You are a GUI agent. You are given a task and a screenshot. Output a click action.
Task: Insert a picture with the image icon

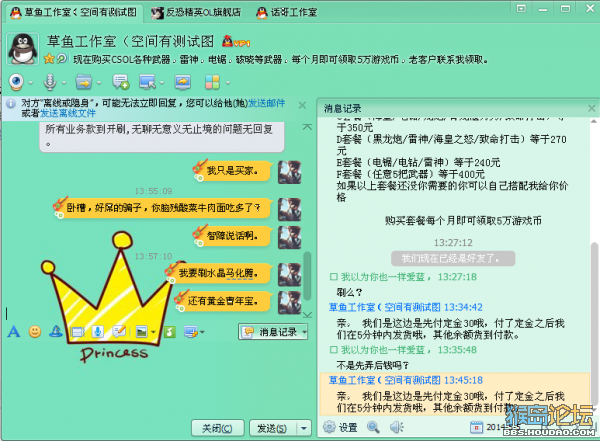click(x=142, y=332)
